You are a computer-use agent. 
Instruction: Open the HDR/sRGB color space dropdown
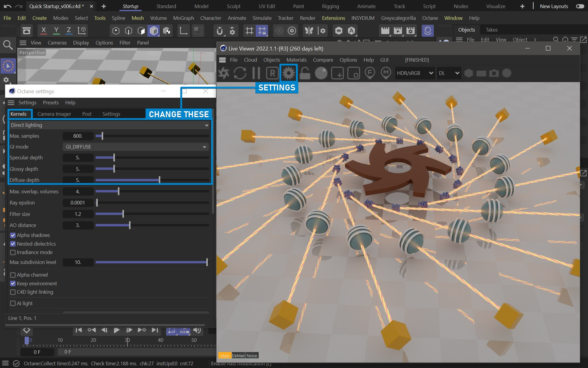tap(414, 73)
